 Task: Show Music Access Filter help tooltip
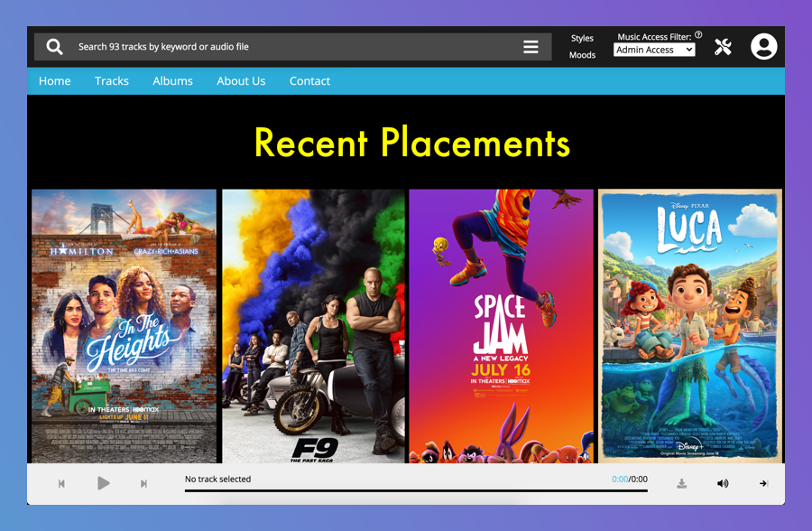[x=698, y=34]
